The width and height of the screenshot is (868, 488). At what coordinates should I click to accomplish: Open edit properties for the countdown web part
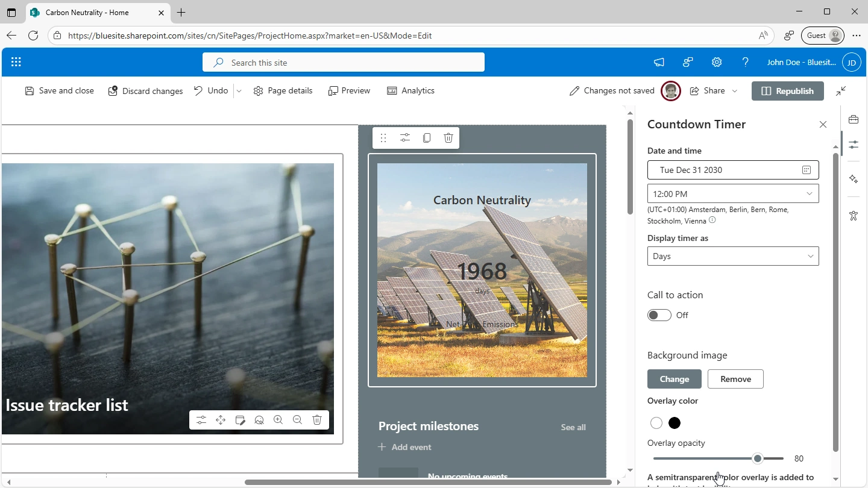[x=405, y=138]
